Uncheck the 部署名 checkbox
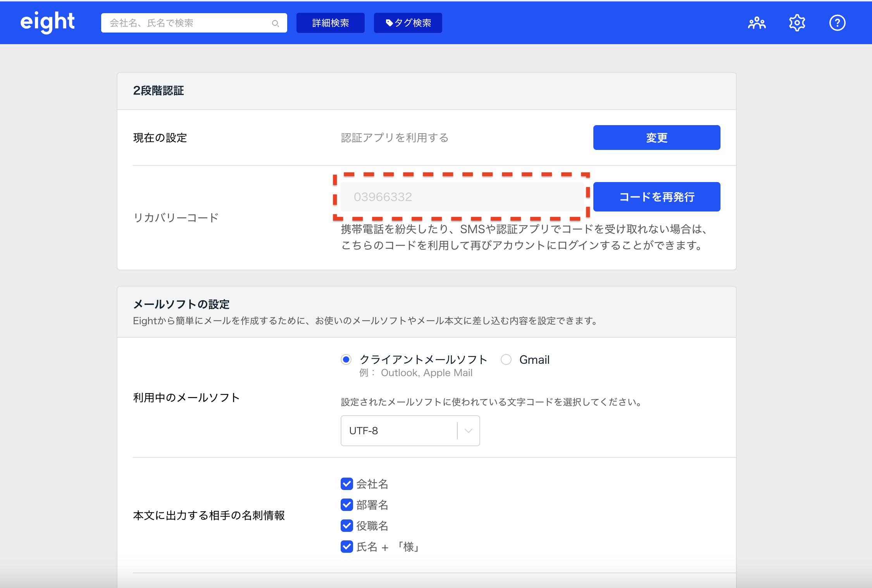The height and width of the screenshot is (588, 872). (346, 505)
